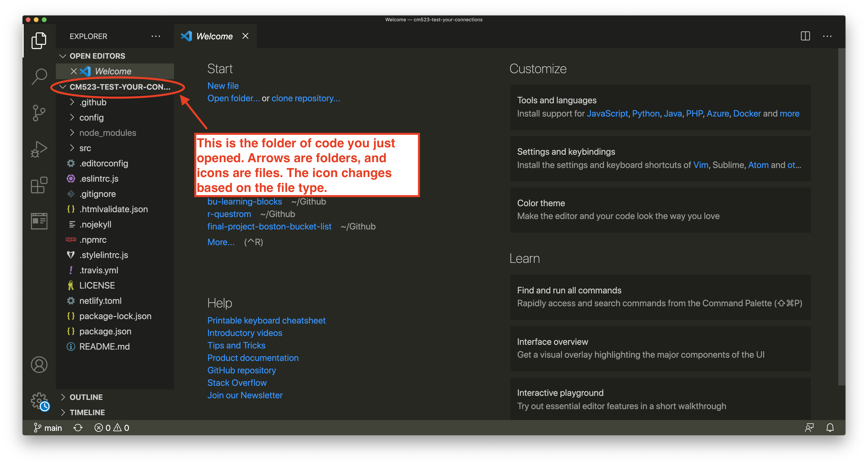Click the New file link
The height and width of the screenshot is (465, 868).
pyautogui.click(x=223, y=86)
